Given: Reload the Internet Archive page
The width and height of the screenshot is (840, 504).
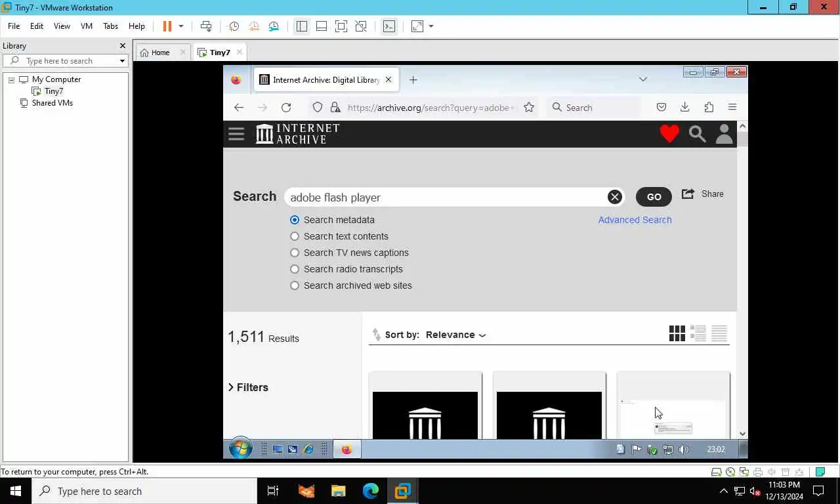Looking at the screenshot, I should 286,108.
